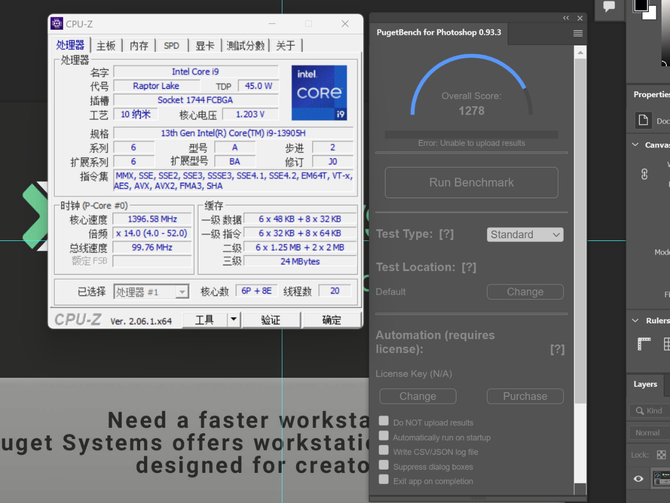
Task: Click the Intel Core i9 logo badge
Action: [319, 93]
